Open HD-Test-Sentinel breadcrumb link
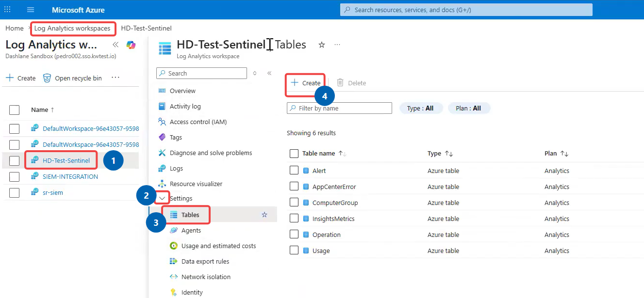The width and height of the screenshot is (644, 298). [x=146, y=28]
